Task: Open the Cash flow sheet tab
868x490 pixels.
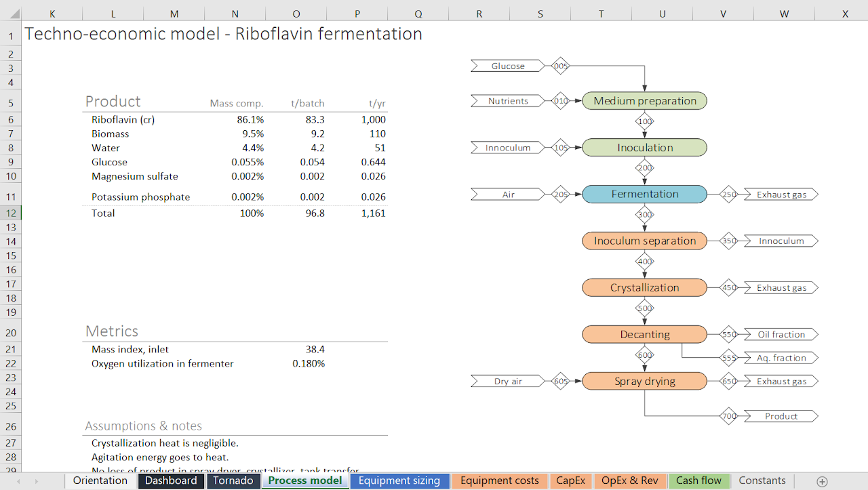Action: coord(698,481)
